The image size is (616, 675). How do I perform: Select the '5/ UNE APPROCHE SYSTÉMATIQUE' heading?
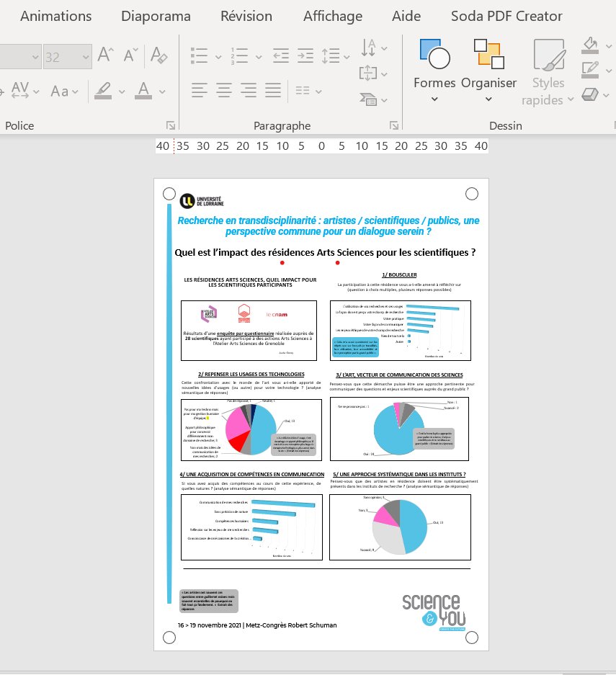(399, 474)
